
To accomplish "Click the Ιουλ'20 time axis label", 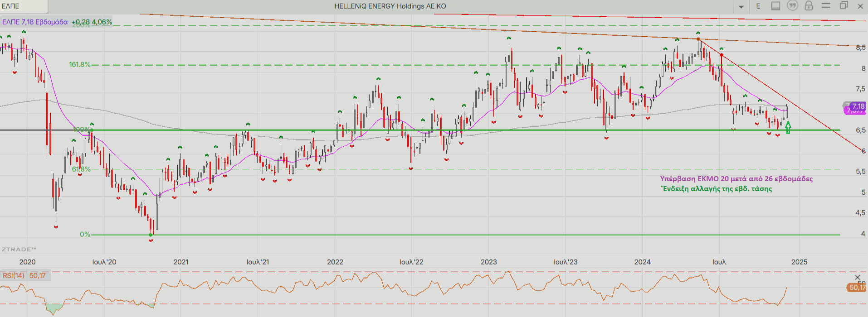I will coord(104,262).
